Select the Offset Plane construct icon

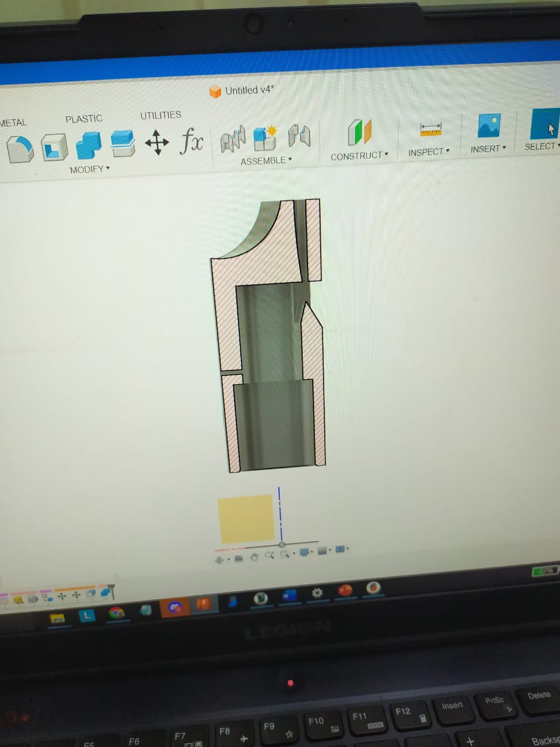359,132
